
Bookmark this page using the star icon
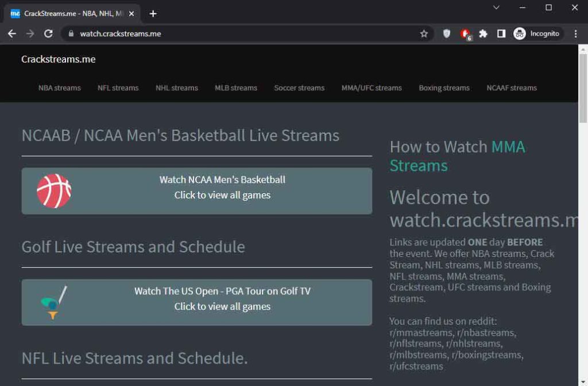pos(424,34)
